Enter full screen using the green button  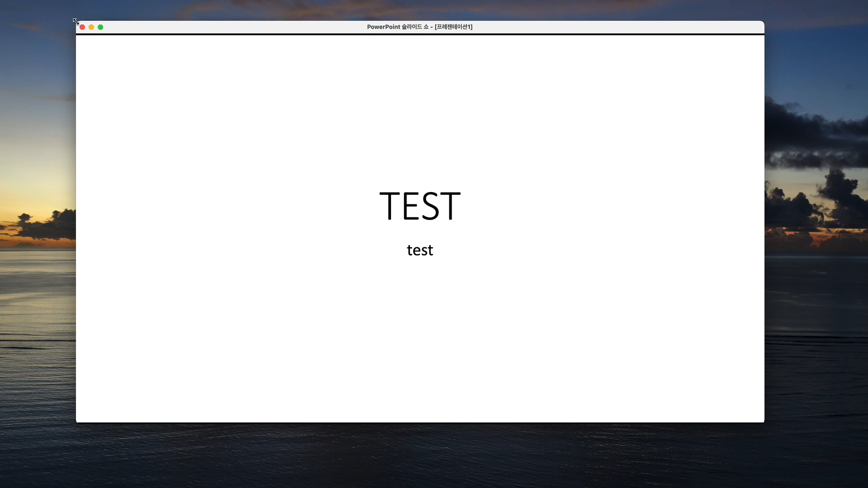click(x=100, y=27)
